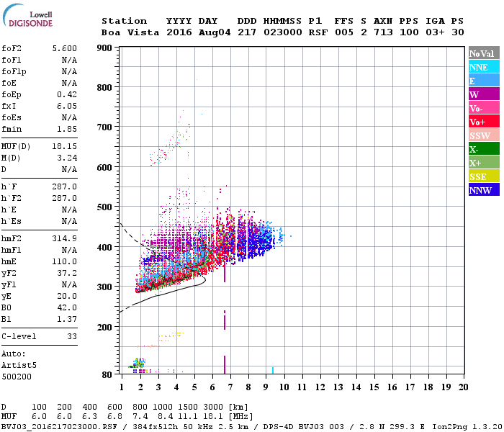504x432 pixels.
Task: Select the Vo+ red legend swatch
Action: click(484, 122)
